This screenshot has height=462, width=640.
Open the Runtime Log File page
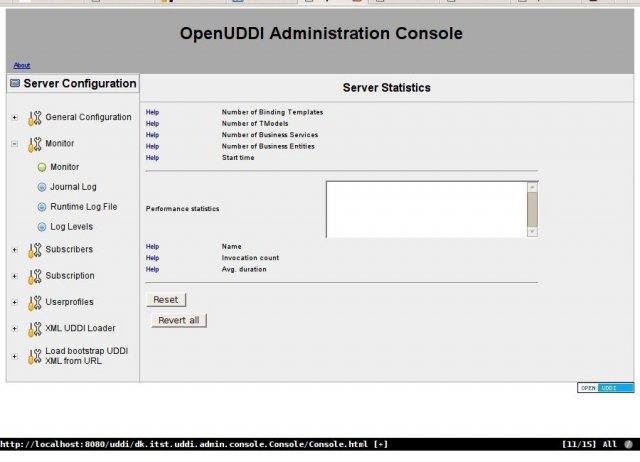pyautogui.click(x=84, y=207)
